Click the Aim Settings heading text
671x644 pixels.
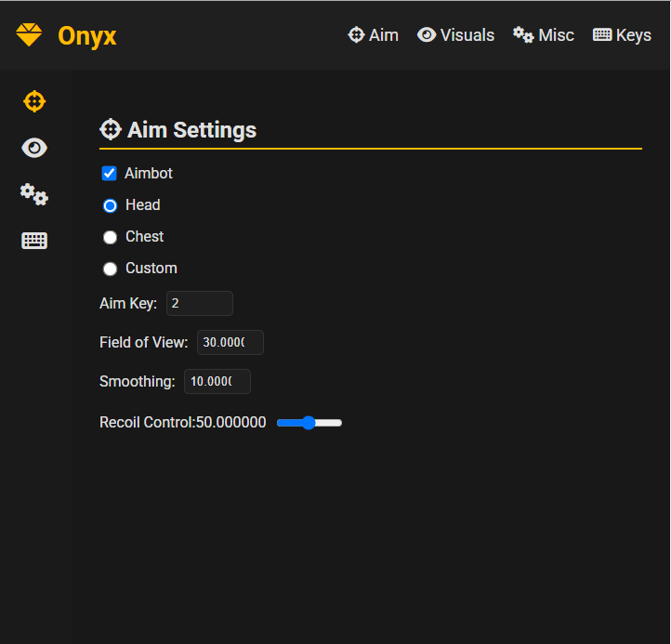[191, 130]
